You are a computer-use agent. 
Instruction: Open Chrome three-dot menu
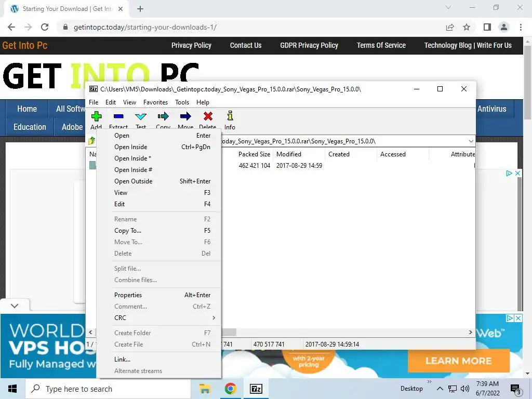point(521,27)
